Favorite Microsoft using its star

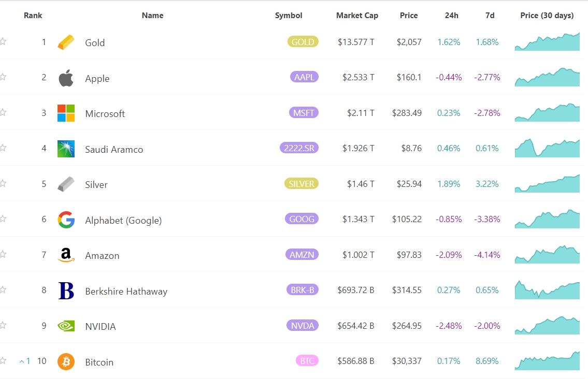click(x=3, y=112)
